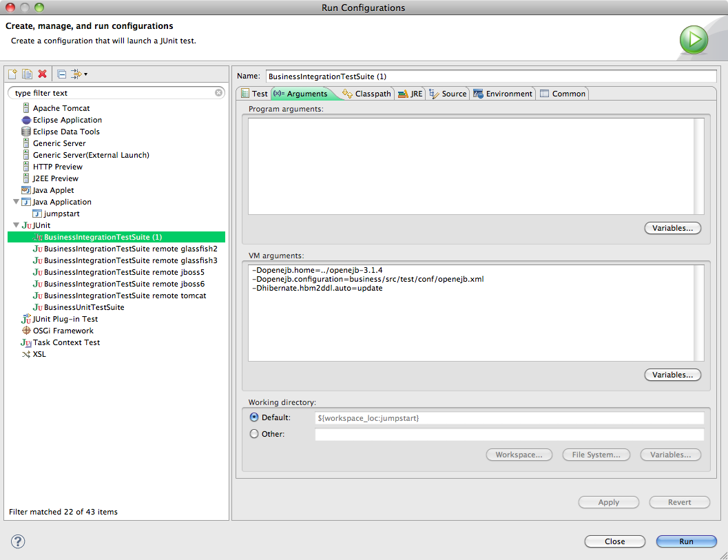Click Variables button in Working directory
Screen dimensions: 728x560
pyautogui.click(x=670, y=455)
